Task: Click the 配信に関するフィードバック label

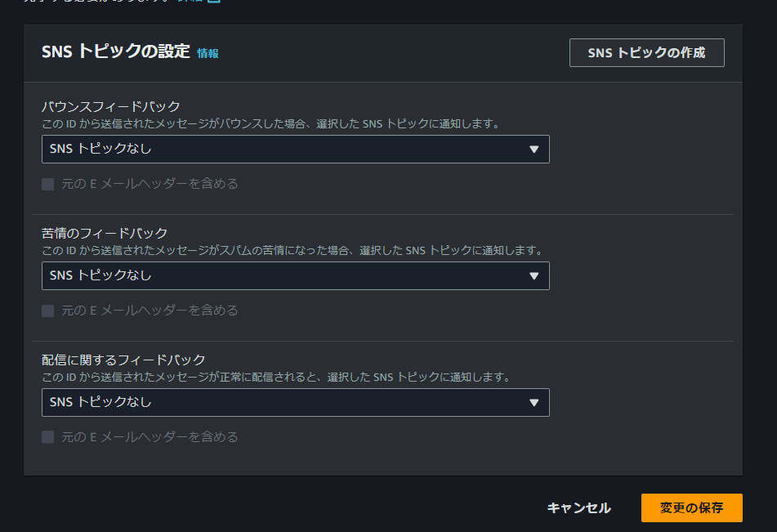Action: click(x=123, y=360)
